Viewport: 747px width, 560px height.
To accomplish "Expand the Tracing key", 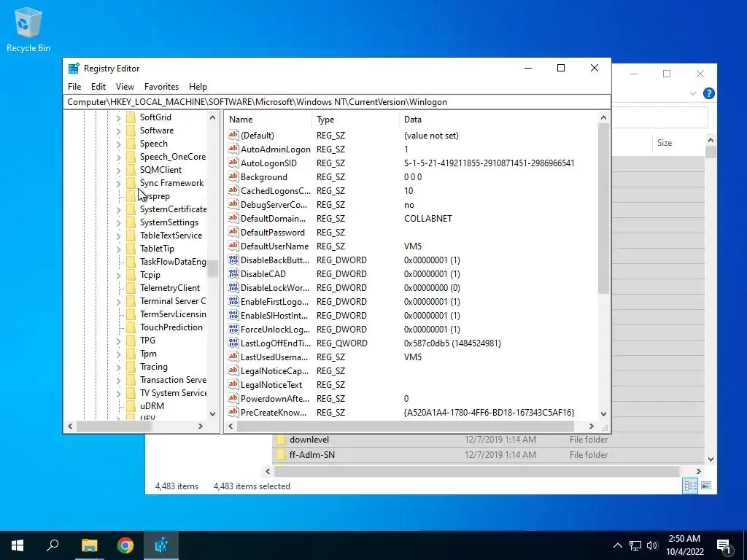I will pos(119,367).
